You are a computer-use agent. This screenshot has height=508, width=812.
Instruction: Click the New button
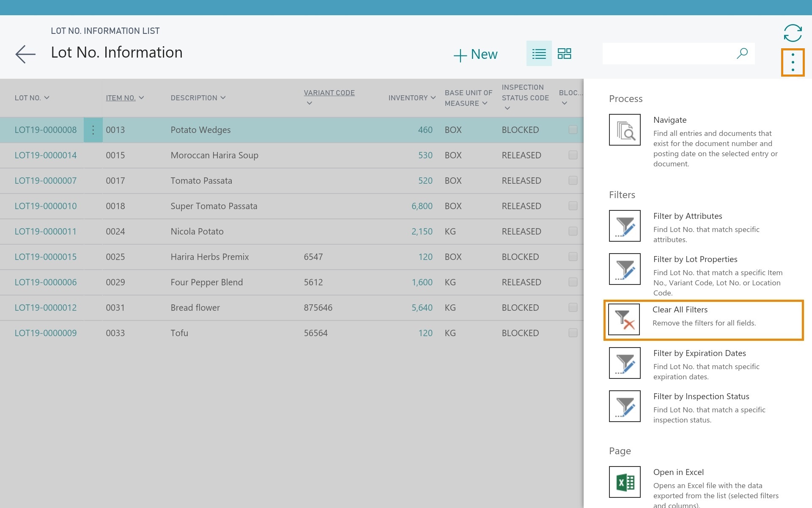pos(475,55)
